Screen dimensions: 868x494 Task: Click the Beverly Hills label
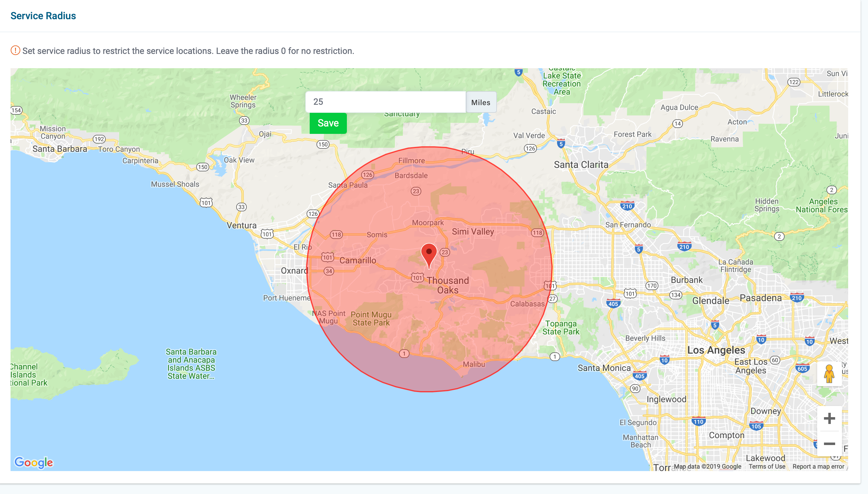click(x=645, y=338)
